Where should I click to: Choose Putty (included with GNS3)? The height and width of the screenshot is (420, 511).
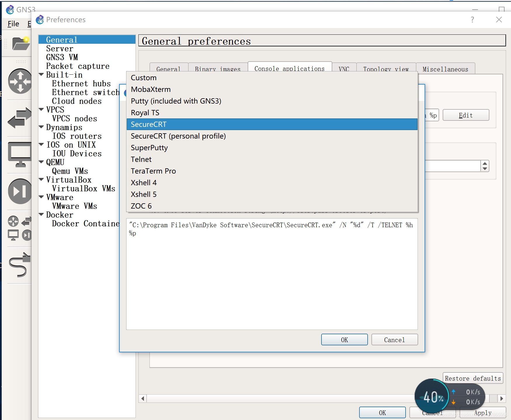[272, 101]
